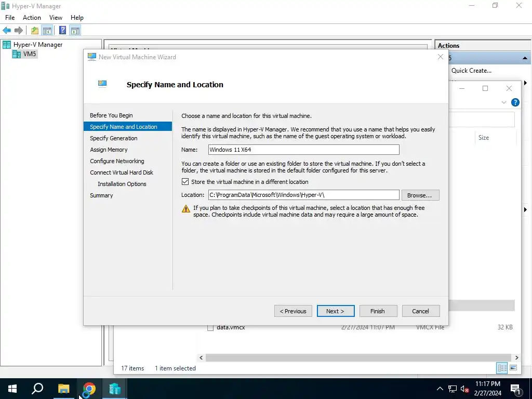The height and width of the screenshot is (399, 532).
Task: Open Google Chrome from taskbar
Action: 89,389
